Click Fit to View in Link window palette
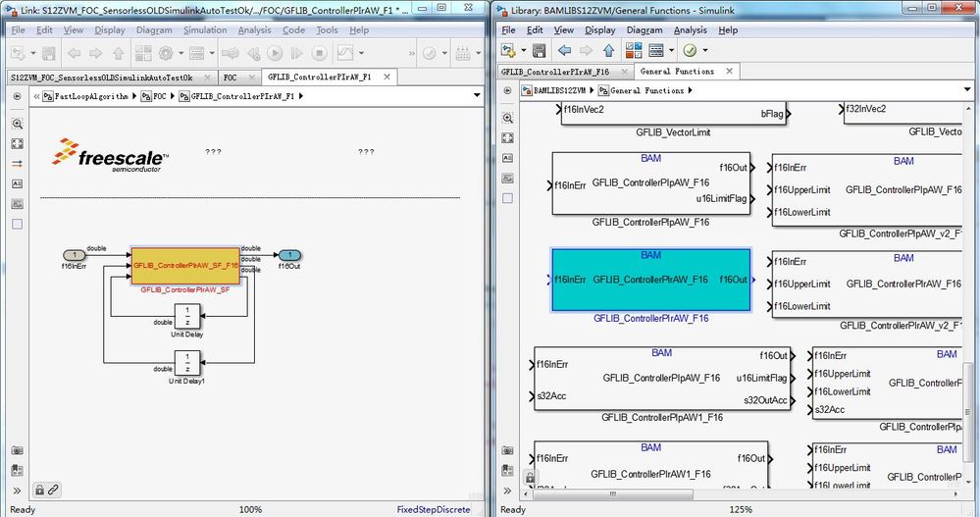 tap(17, 144)
